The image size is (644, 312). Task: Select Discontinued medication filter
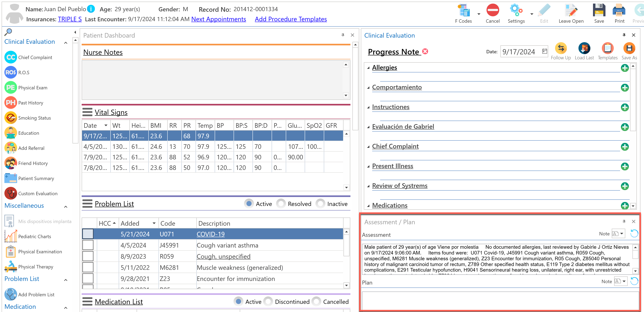click(x=268, y=302)
